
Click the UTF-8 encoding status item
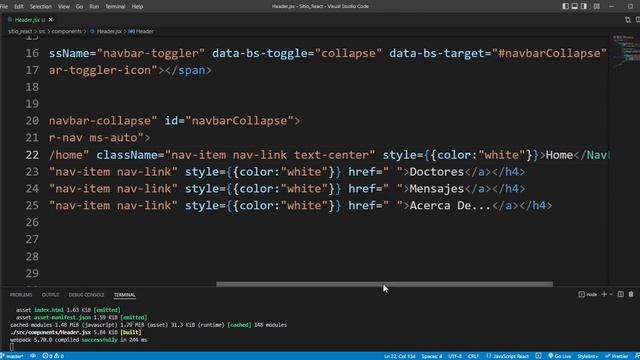pos(455,356)
